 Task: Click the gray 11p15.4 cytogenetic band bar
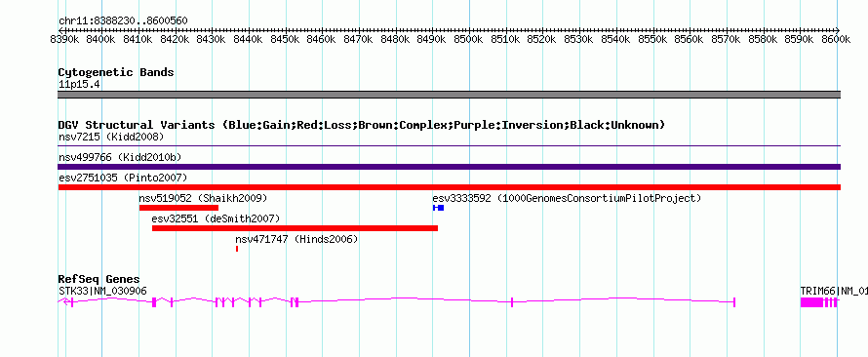(449, 95)
